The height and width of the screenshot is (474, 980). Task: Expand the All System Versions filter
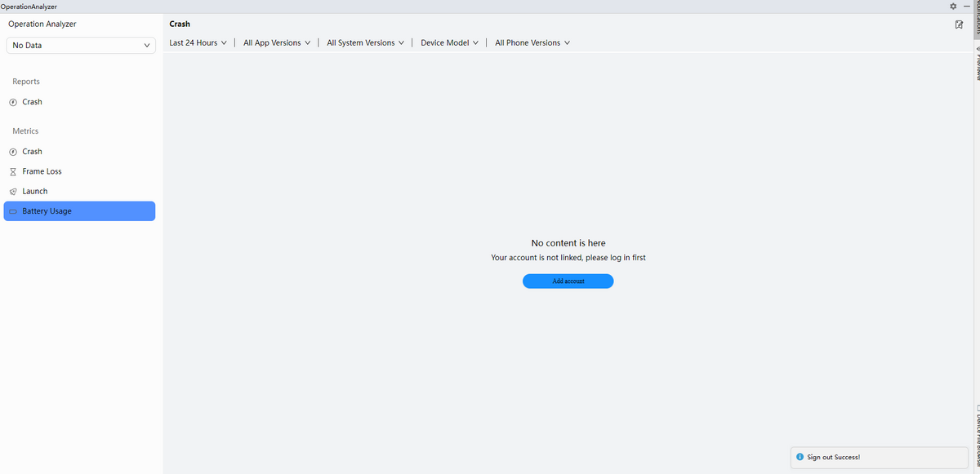(x=365, y=42)
